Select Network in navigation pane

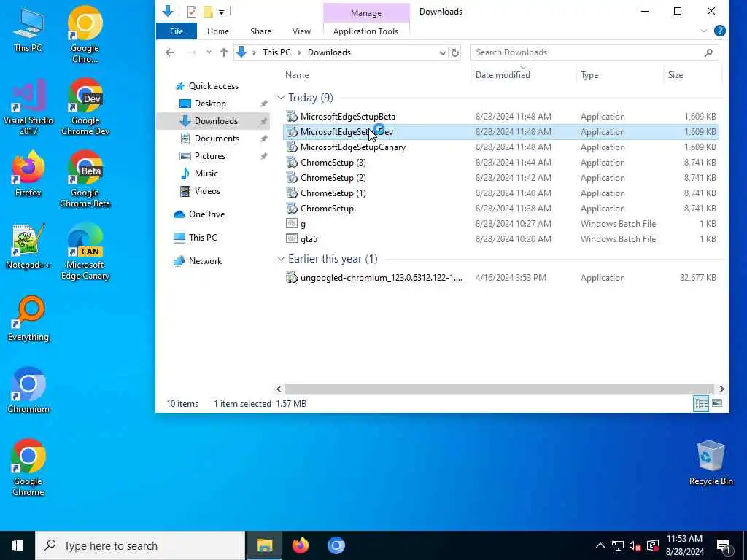[205, 261]
